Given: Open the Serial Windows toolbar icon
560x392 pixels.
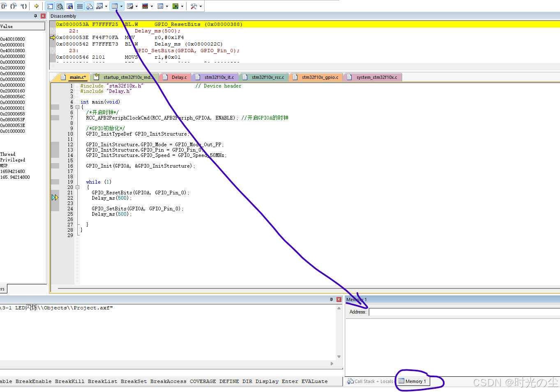Looking at the screenshot, I should (130, 6).
